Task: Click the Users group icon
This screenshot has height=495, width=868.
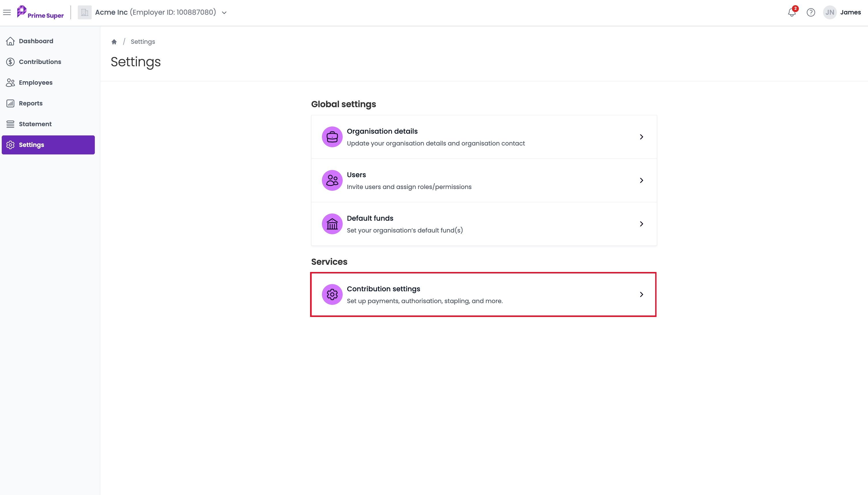Action: click(332, 180)
